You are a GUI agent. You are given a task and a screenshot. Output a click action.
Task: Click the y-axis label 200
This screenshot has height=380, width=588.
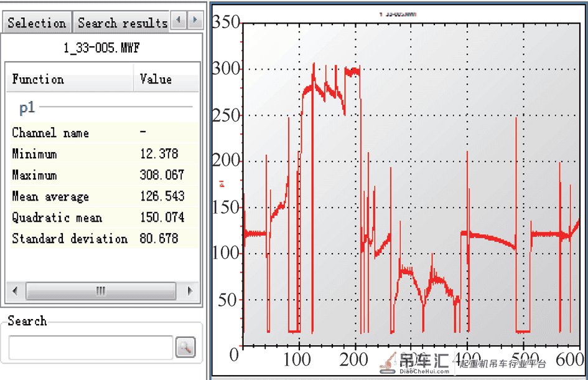coord(226,161)
